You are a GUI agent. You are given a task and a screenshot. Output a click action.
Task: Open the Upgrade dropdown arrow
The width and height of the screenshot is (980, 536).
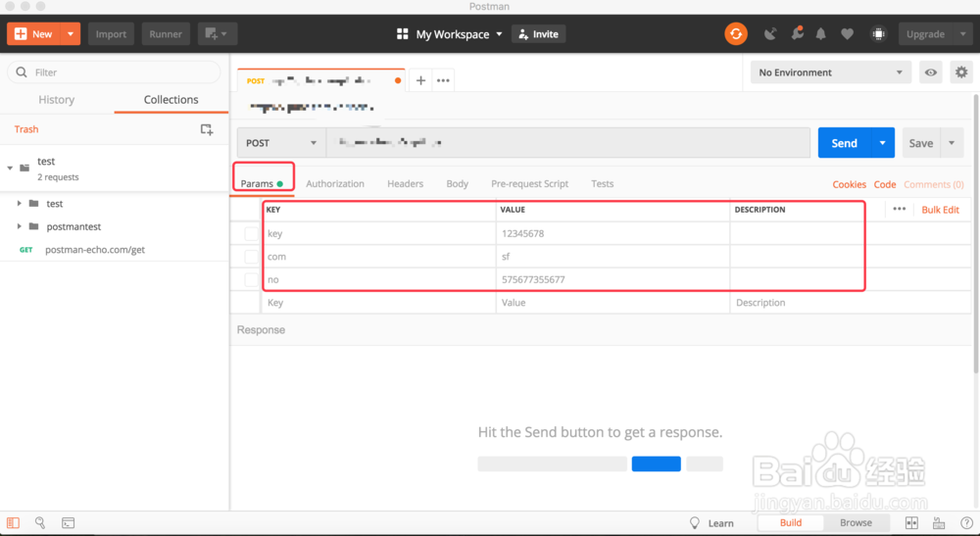click(963, 33)
